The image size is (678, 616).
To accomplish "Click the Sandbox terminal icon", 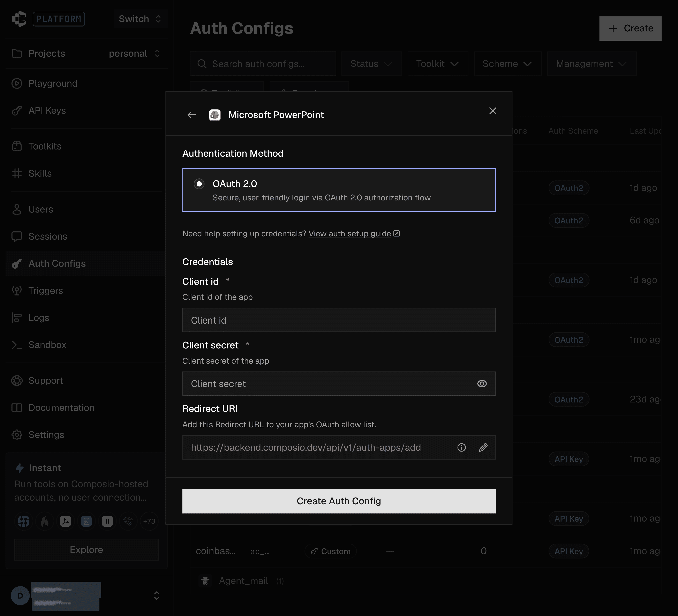I will tap(17, 345).
